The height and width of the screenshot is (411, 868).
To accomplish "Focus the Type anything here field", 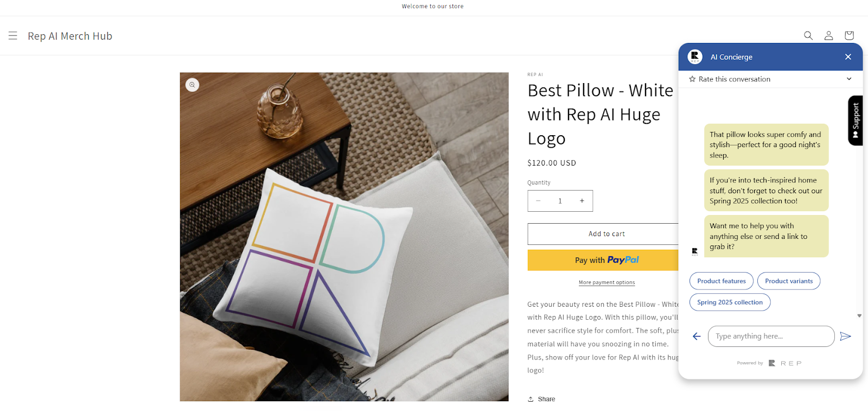I will [771, 337].
